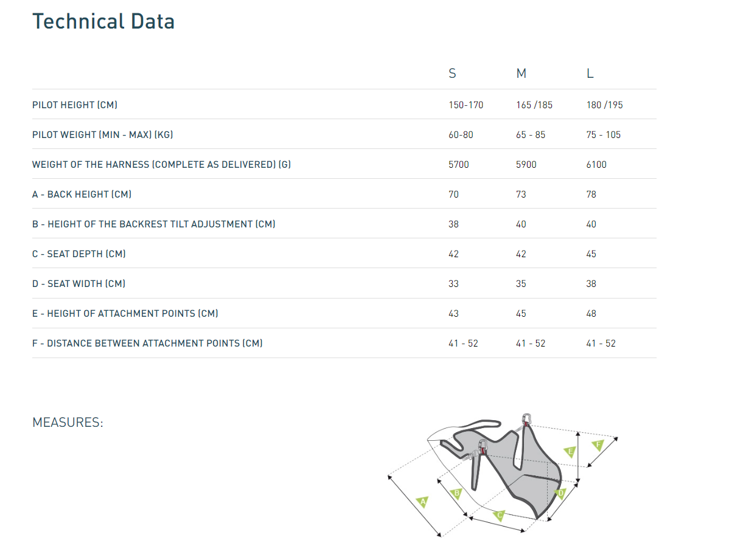Screen dimensions: 729x560
Task: Click the green A marker in harness diagram
Action: click(x=423, y=502)
